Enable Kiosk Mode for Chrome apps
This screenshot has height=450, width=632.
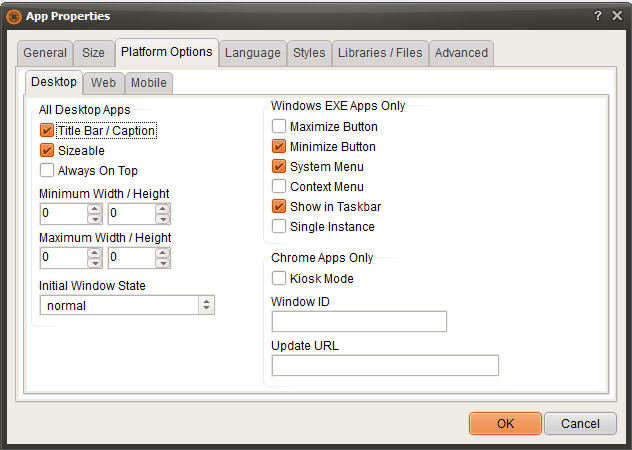[x=279, y=279]
